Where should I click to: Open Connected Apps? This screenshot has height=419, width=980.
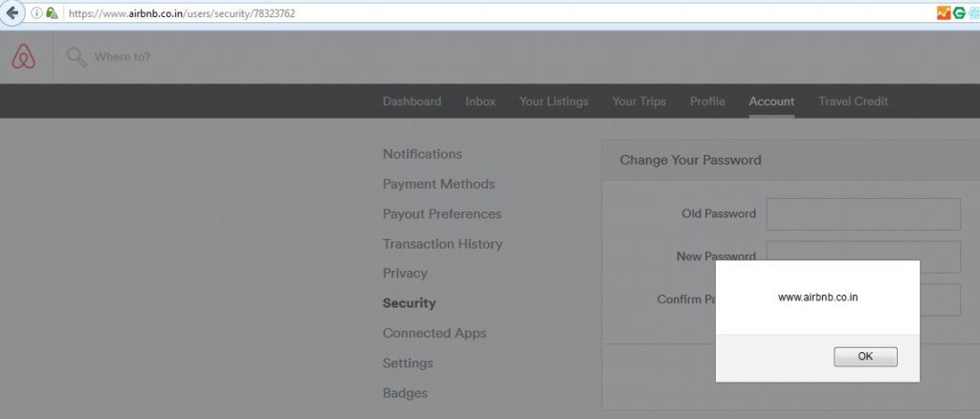coord(434,334)
